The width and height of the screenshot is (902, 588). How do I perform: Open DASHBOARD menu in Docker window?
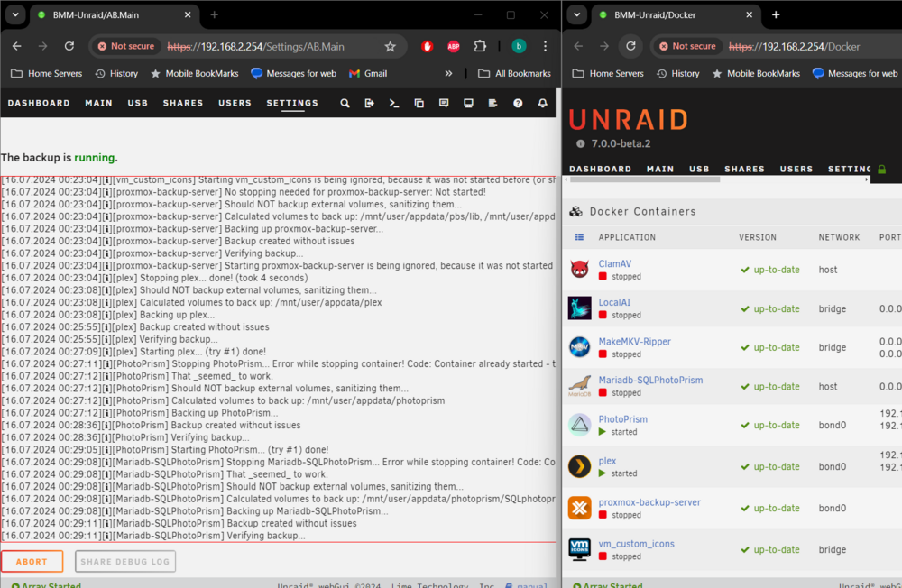600,170
